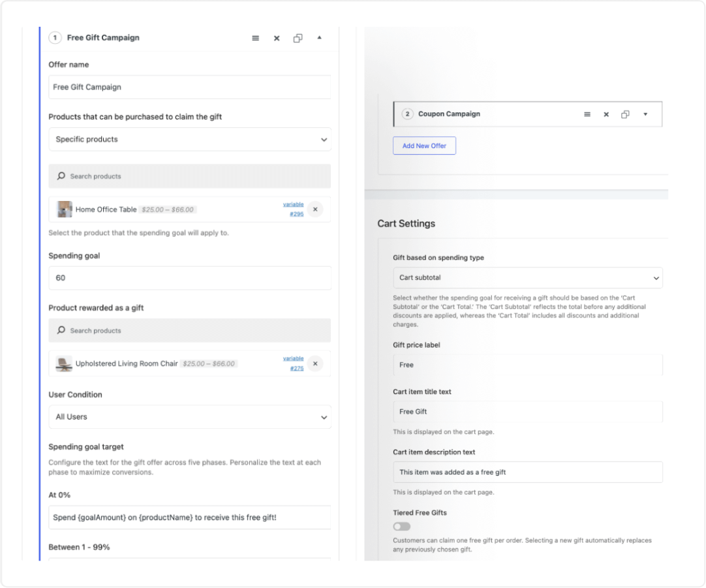Click the search icon above Home Office Table
This screenshot has height=588, width=706.
61,176
